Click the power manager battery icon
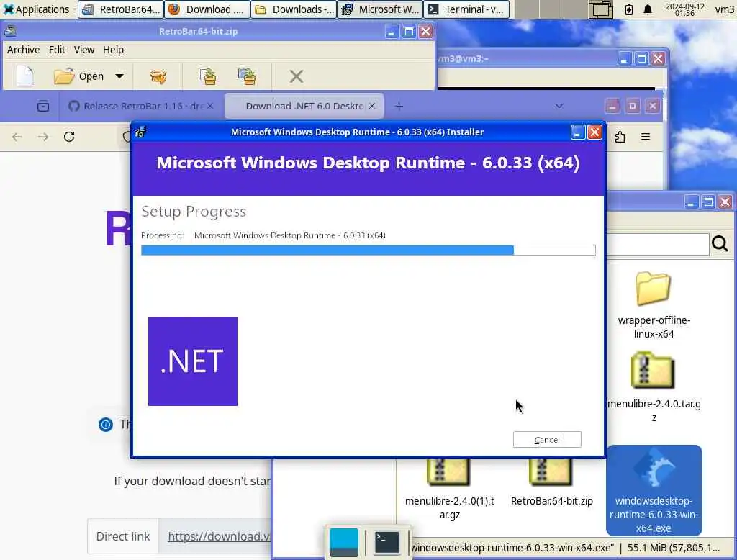 (x=629, y=9)
